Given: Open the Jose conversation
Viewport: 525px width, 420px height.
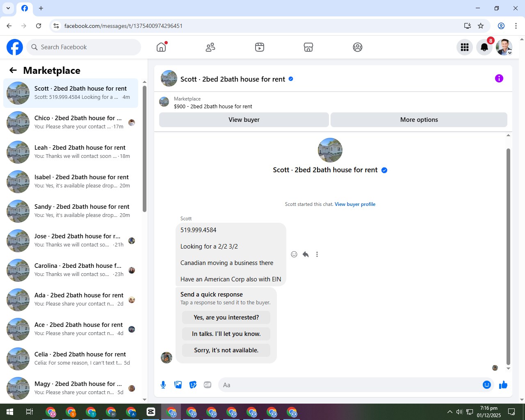Looking at the screenshot, I should click(x=71, y=241).
